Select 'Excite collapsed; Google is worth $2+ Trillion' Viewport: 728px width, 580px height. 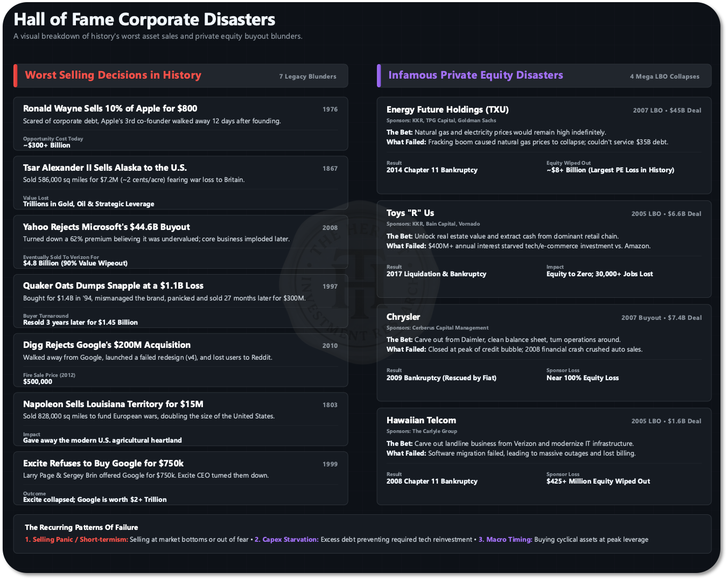[95, 500]
